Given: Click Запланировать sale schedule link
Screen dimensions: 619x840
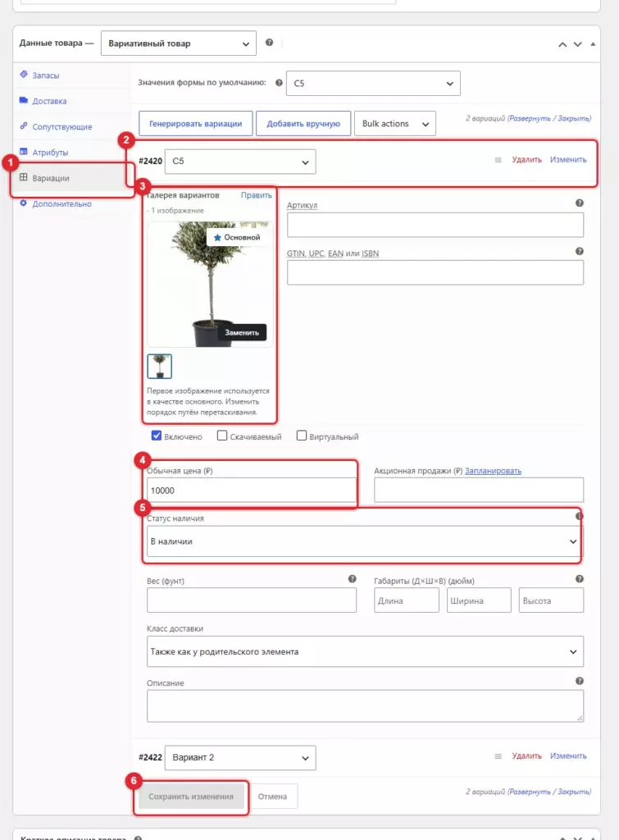Looking at the screenshot, I should (493, 470).
